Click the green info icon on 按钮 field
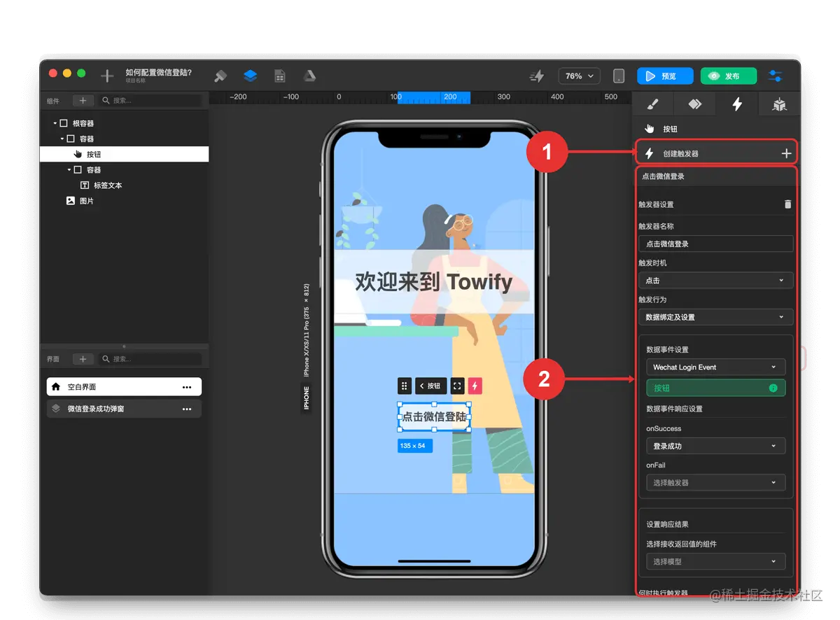The height and width of the screenshot is (620, 840). (773, 388)
